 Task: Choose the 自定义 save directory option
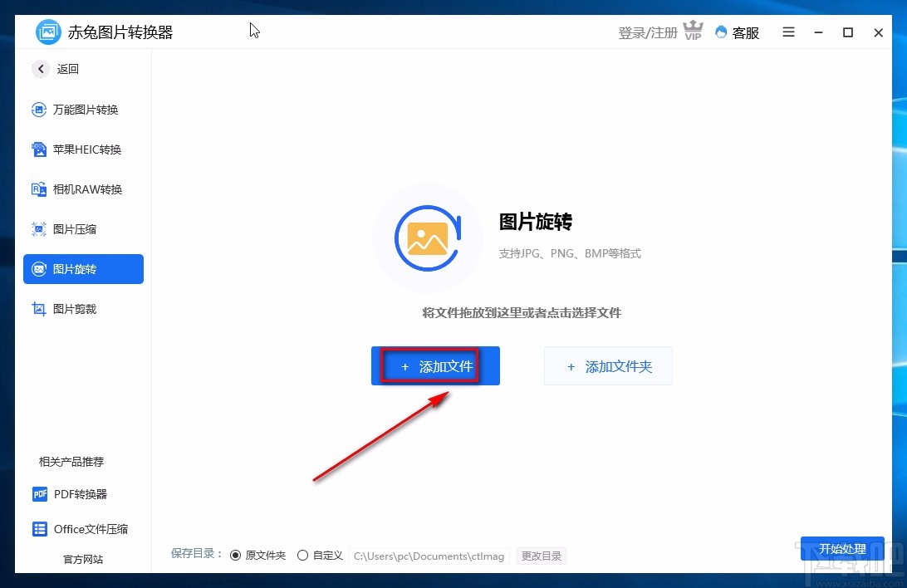tap(302, 555)
